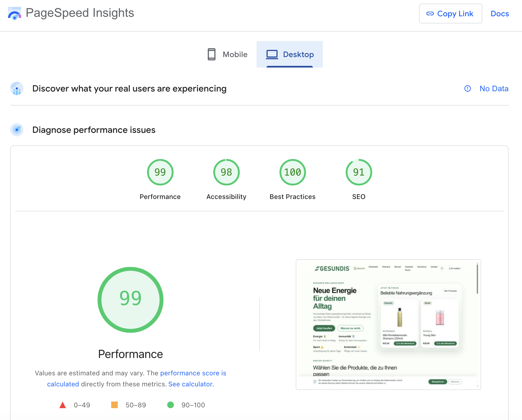Switch to the Mobile tab
522x420 pixels.
(228, 54)
